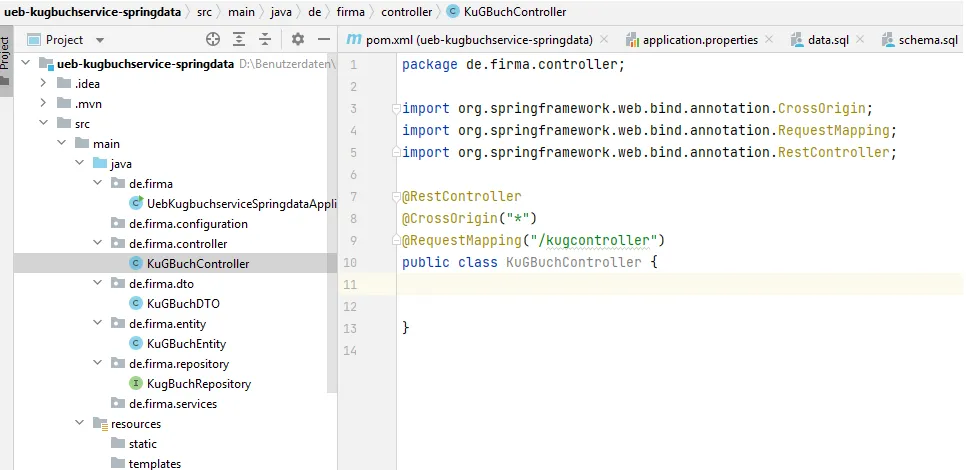The image size is (966, 470).
Task: Click KuGBuchController breadcrumb item
Action: coord(506,12)
